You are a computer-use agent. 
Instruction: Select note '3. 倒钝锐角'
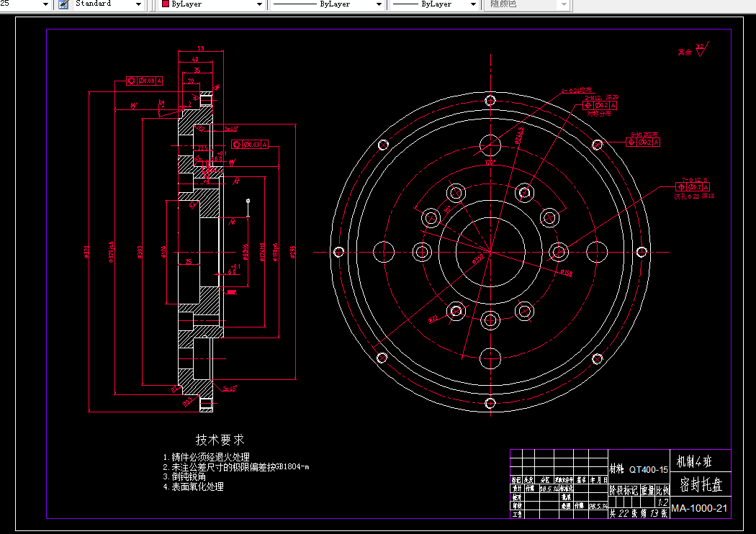(x=184, y=476)
